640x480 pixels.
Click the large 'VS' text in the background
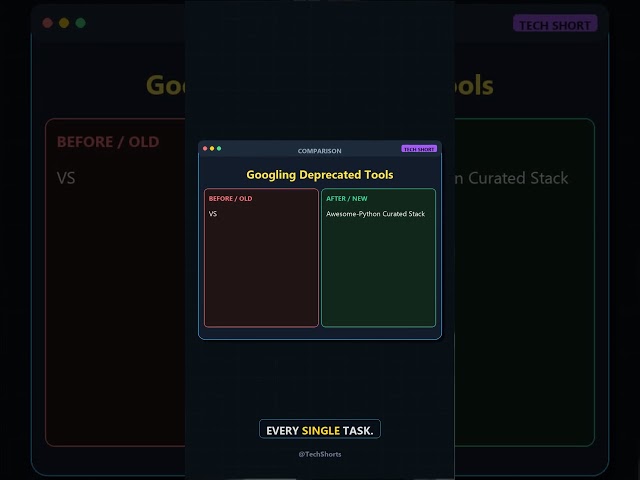(x=66, y=178)
